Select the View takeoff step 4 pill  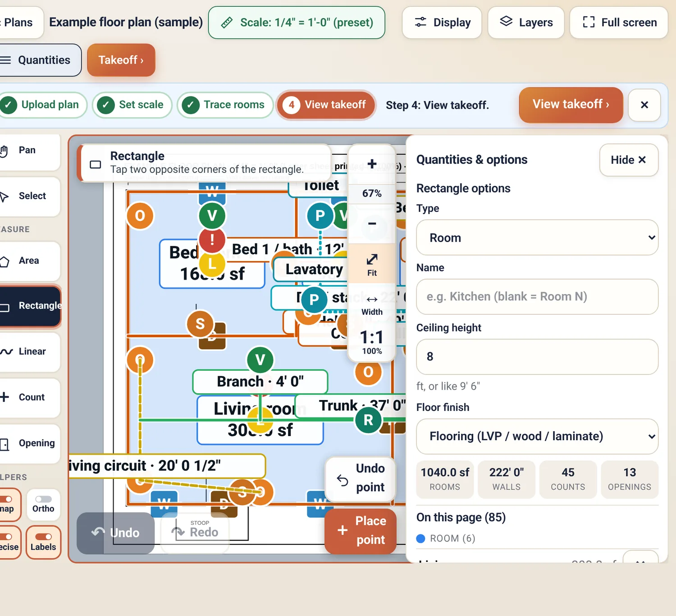click(326, 105)
